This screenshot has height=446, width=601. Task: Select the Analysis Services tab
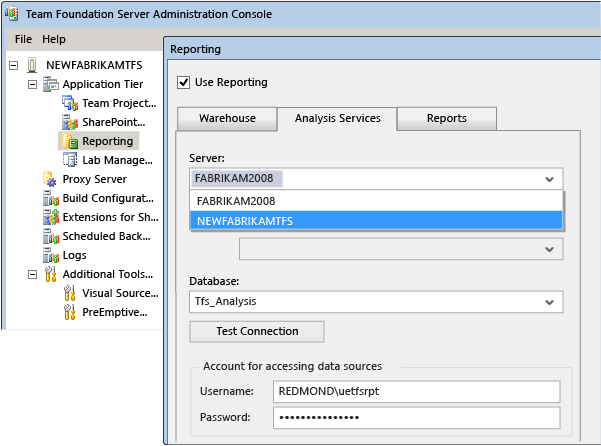tap(337, 118)
